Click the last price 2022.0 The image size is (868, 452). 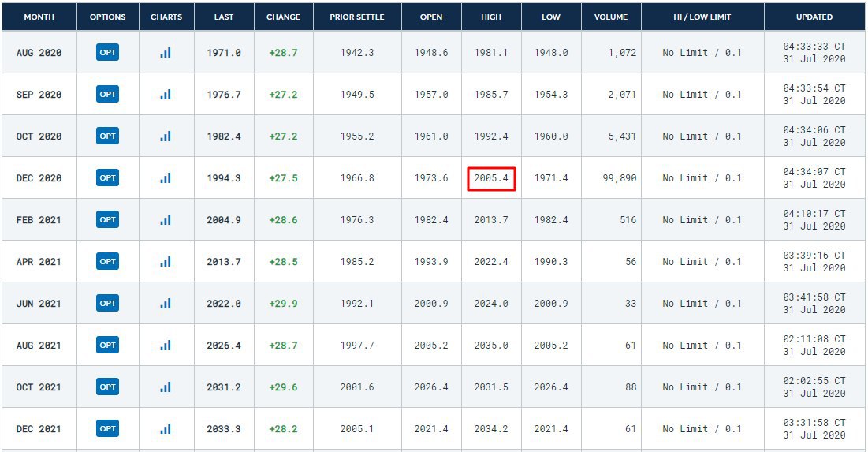click(224, 304)
